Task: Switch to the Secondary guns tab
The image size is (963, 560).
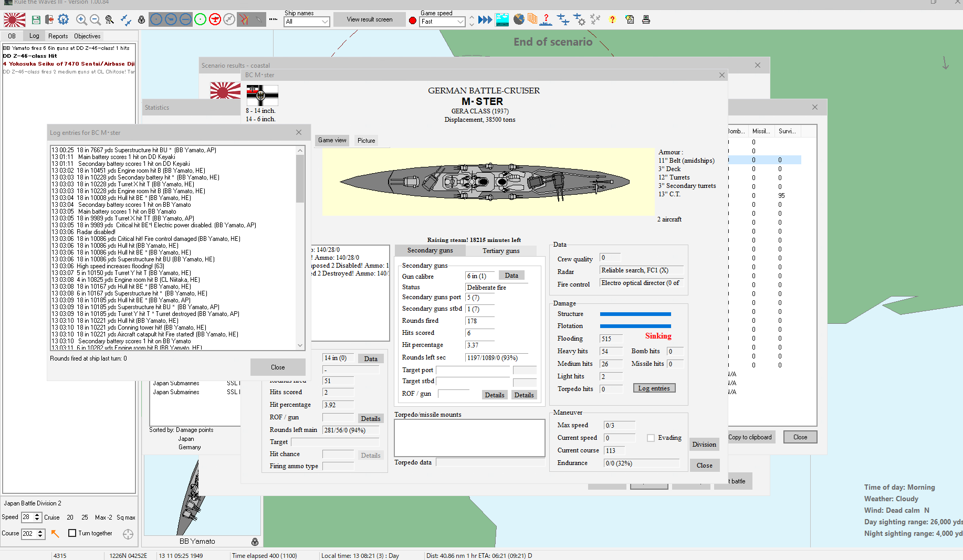Action: pyautogui.click(x=430, y=250)
